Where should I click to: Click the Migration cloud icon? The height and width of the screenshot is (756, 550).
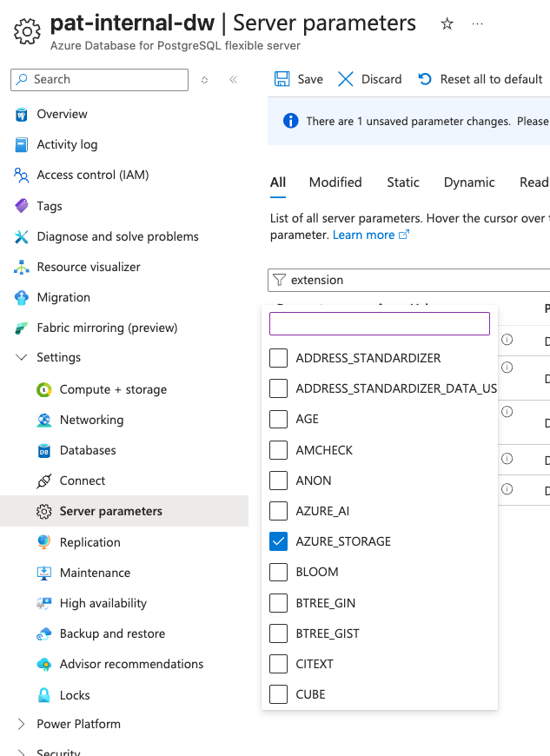(21, 297)
